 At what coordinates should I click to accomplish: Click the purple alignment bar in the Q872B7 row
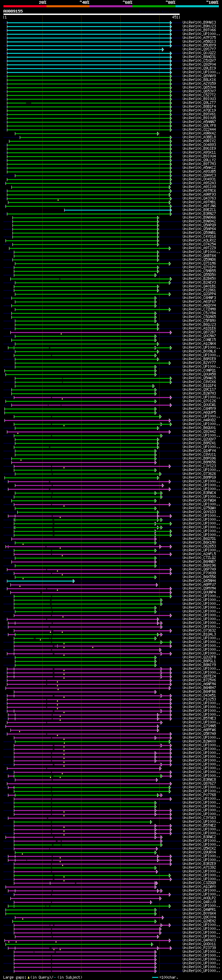pos(91,332)
